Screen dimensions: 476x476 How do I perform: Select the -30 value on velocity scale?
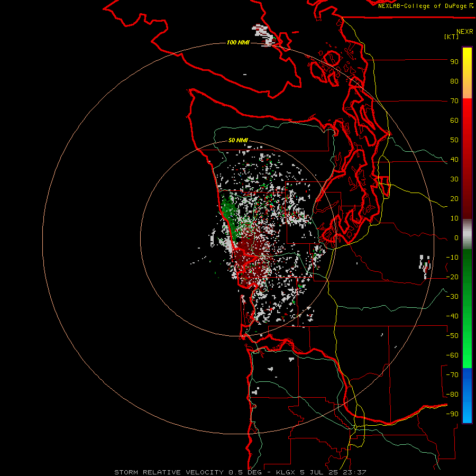452,297
